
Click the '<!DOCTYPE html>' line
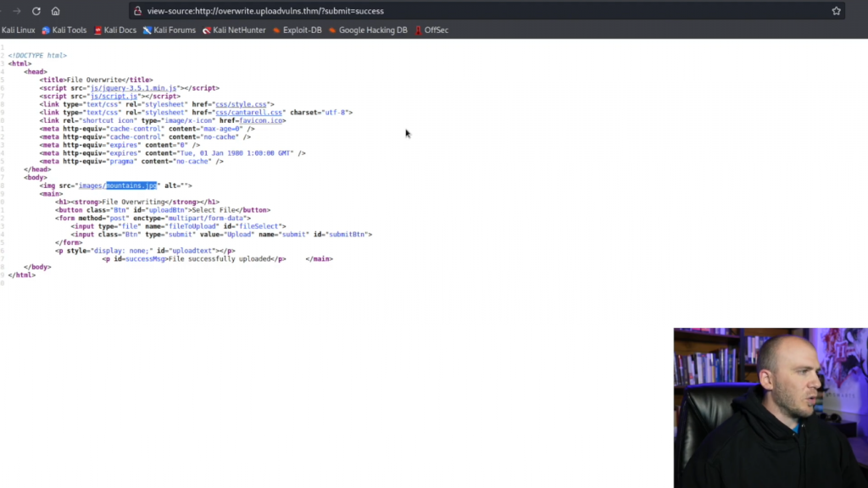tap(37, 55)
